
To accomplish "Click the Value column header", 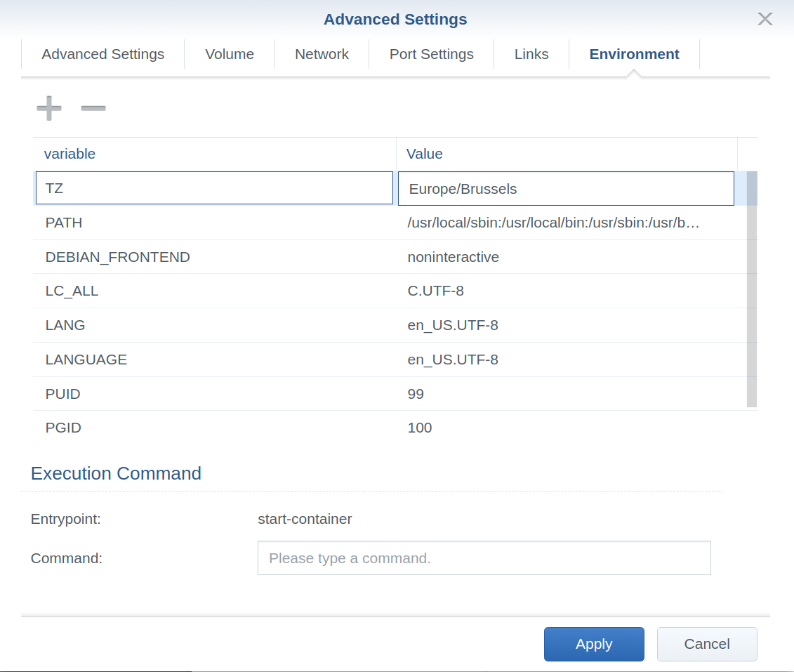I will (x=425, y=154).
